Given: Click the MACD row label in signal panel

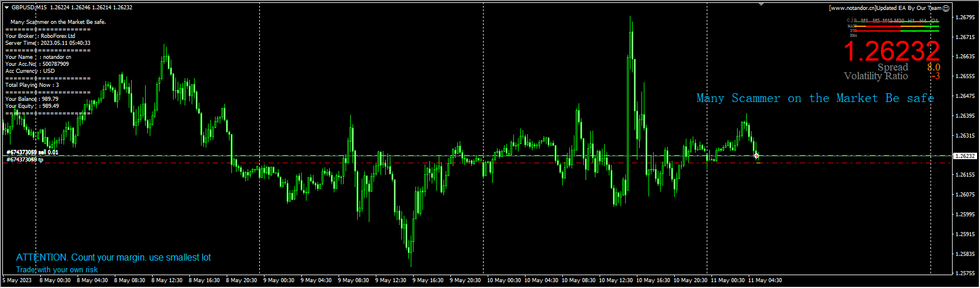Looking at the screenshot, I should coord(852,26).
